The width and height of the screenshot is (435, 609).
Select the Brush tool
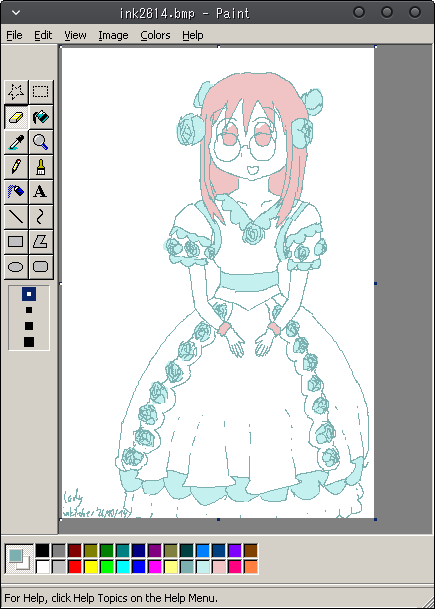[41, 167]
